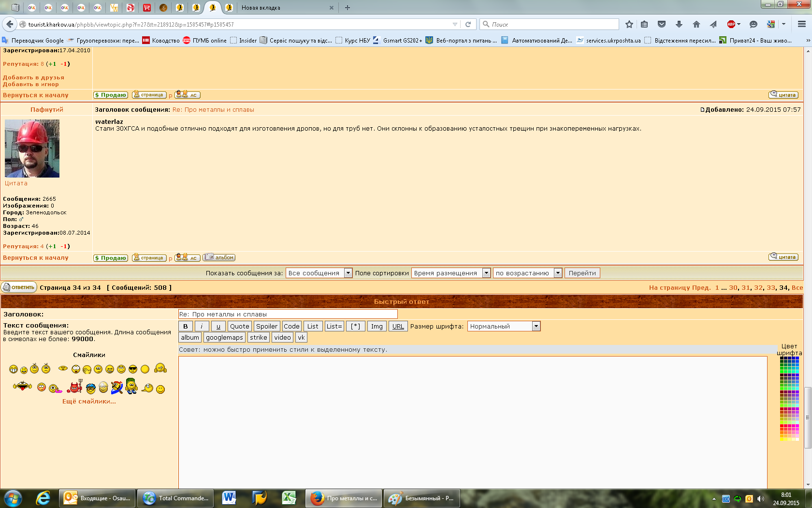Toggle bold formatting with B button
This screenshot has height=508, width=812.
186,326
